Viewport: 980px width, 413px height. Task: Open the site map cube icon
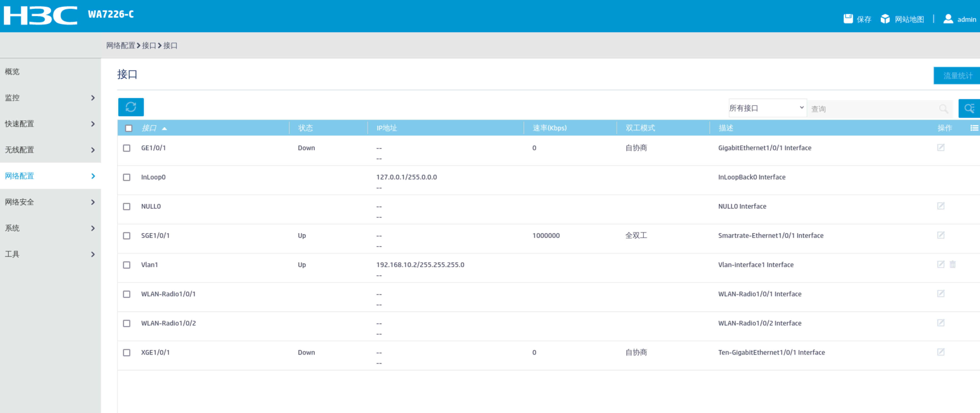pos(885,19)
